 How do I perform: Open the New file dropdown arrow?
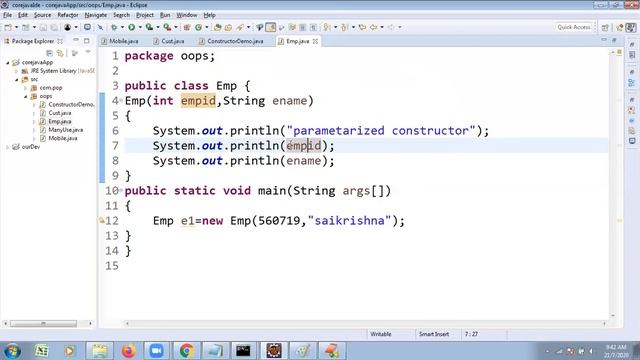coord(16,27)
